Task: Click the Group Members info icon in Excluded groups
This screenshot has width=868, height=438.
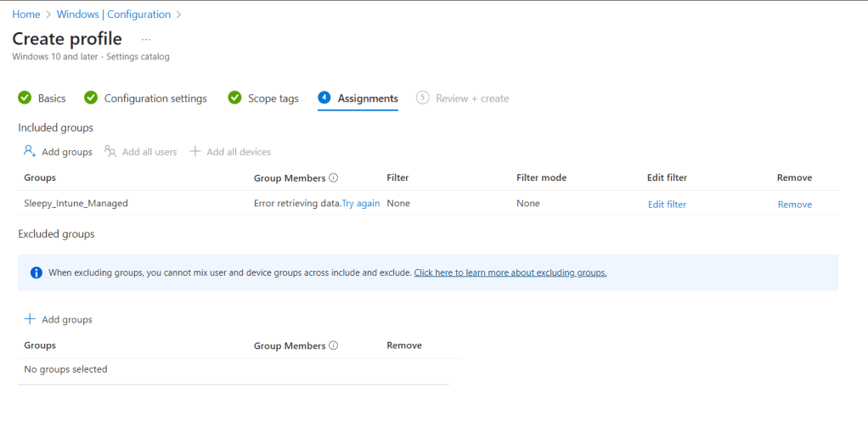Action: click(334, 345)
